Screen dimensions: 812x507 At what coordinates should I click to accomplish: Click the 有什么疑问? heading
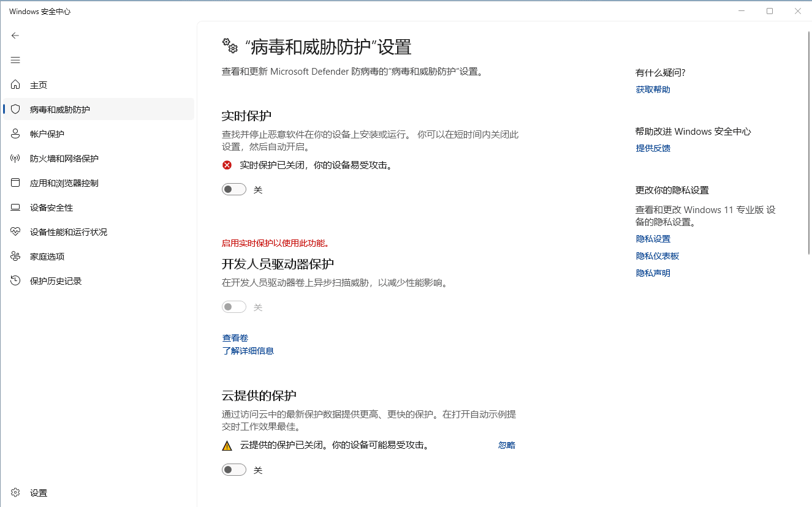tap(661, 72)
